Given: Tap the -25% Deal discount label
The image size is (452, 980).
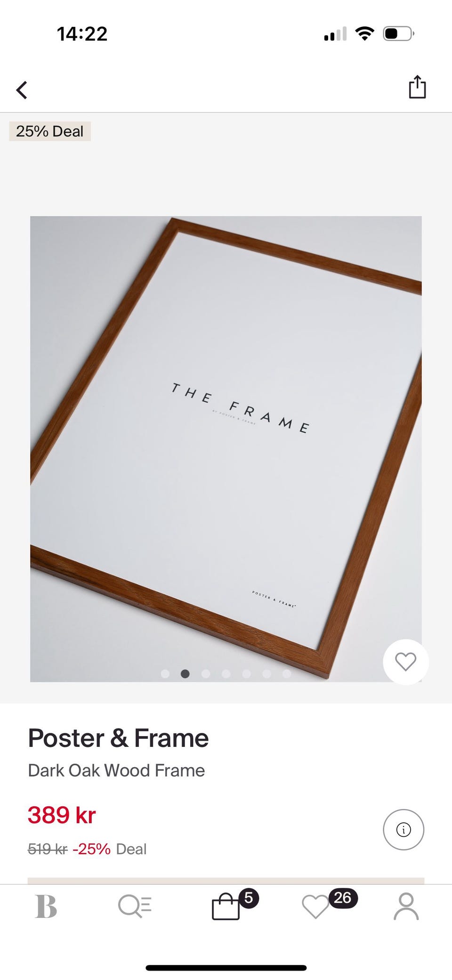Looking at the screenshot, I should click(109, 849).
